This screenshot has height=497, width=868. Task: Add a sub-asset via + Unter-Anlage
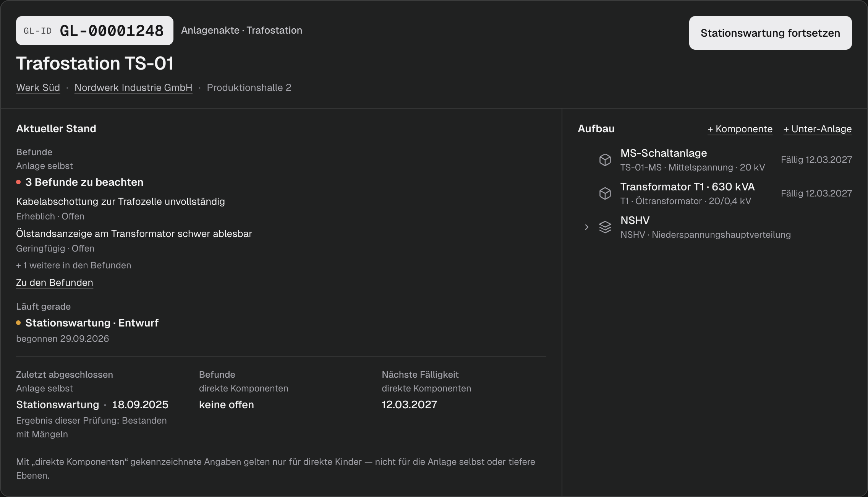(818, 129)
